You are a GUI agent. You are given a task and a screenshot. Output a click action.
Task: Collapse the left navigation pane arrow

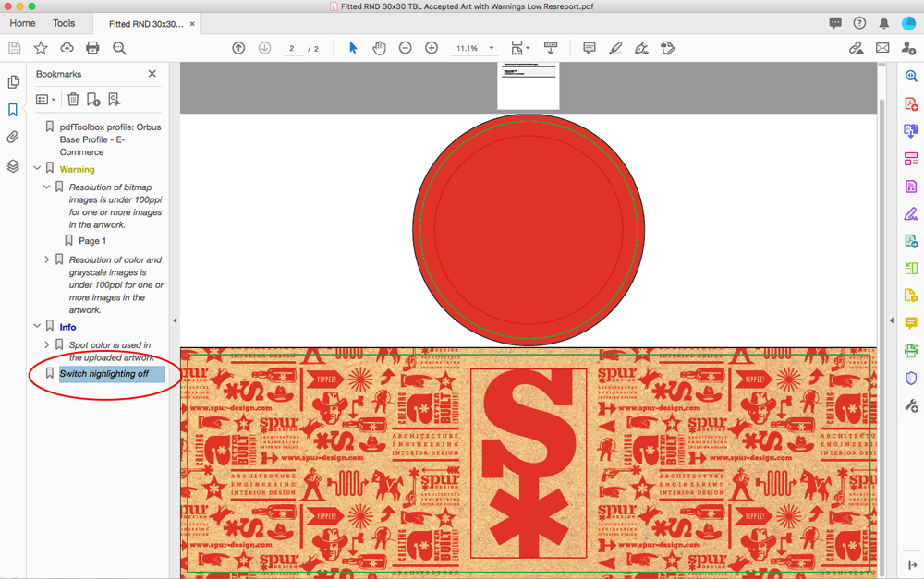[175, 320]
